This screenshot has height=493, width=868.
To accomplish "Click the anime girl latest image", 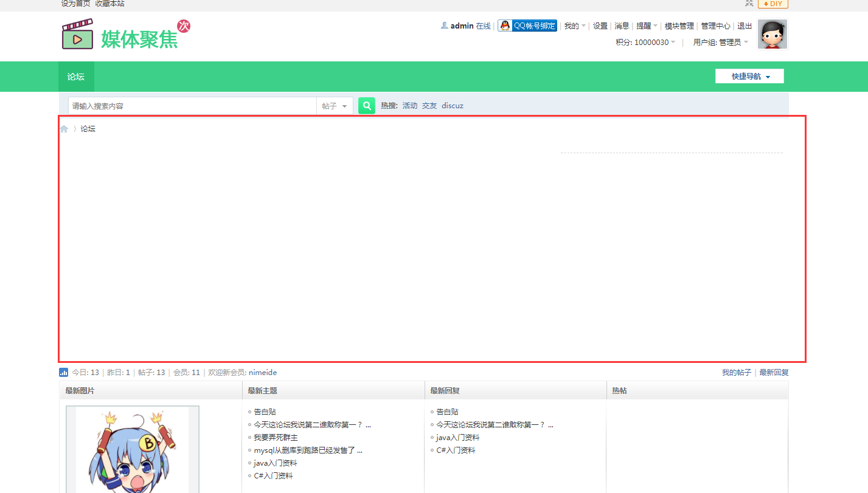I will click(x=133, y=450).
